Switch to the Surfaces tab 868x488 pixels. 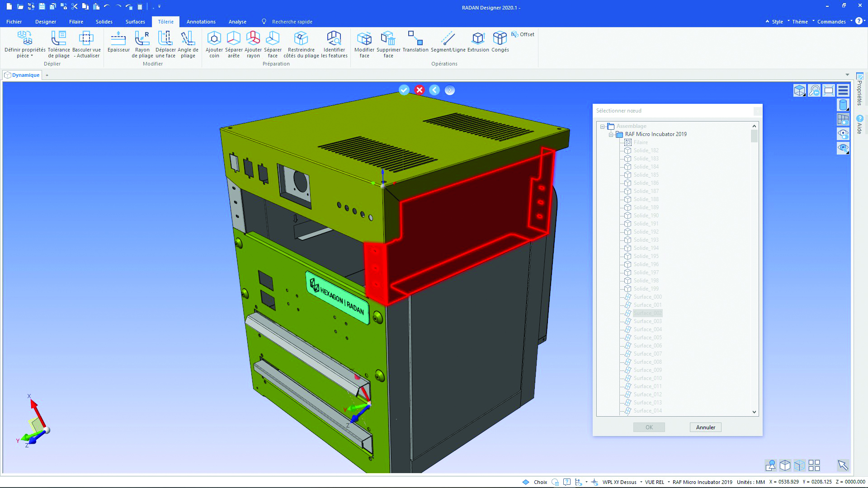coord(135,22)
